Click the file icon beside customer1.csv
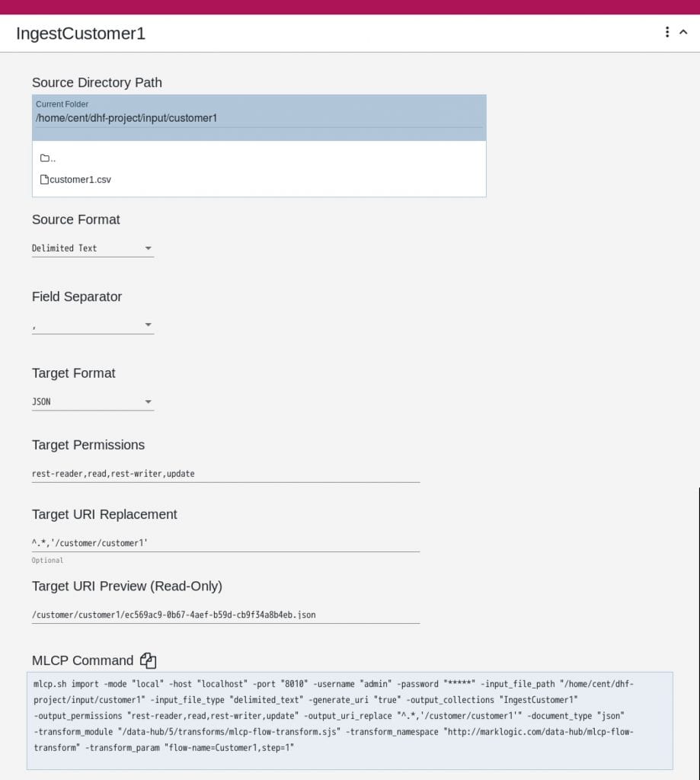 pyautogui.click(x=44, y=180)
